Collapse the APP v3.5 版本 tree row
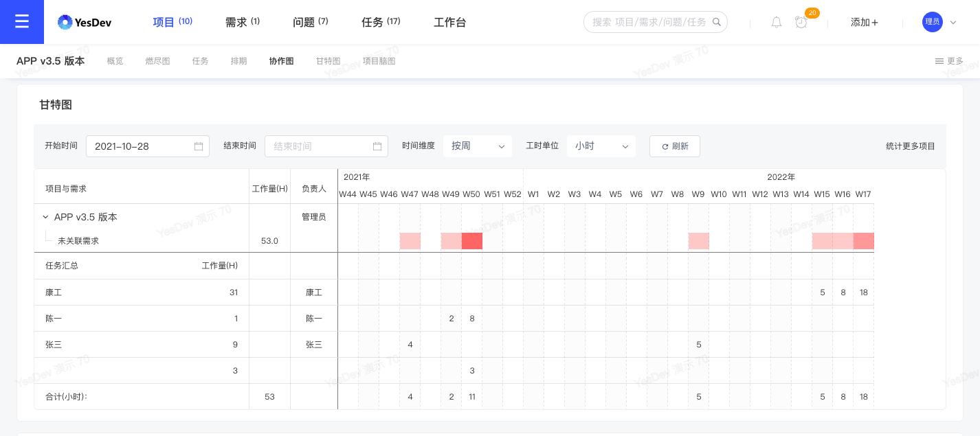 point(45,217)
